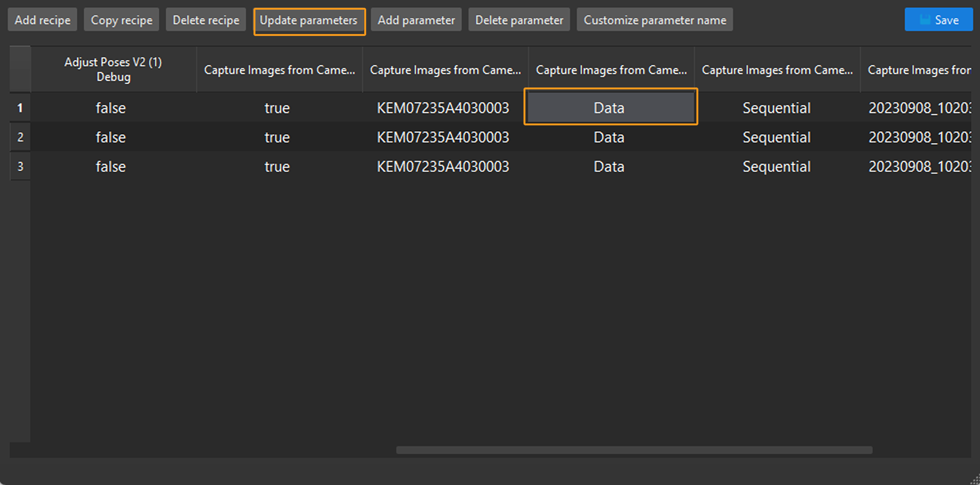Click the first Capture Images column header
The width and height of the screenshot is (980, 485).
point(279,69)
